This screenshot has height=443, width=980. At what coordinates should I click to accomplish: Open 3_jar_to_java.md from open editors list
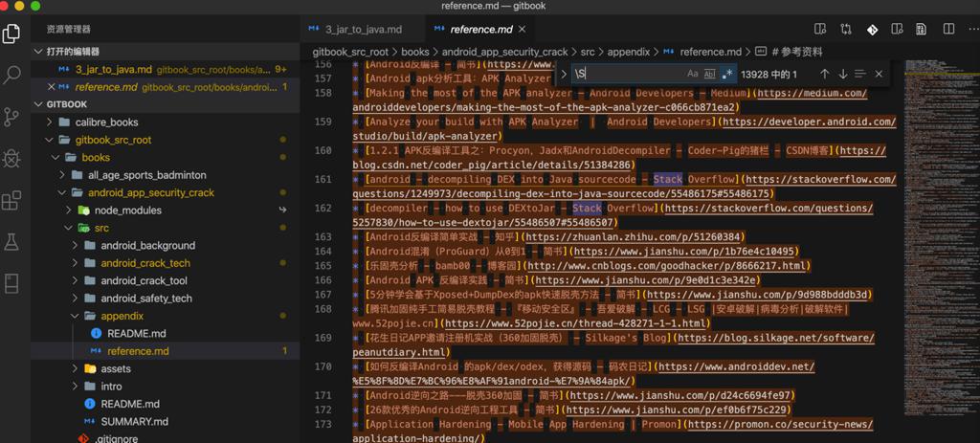(166, 69)
